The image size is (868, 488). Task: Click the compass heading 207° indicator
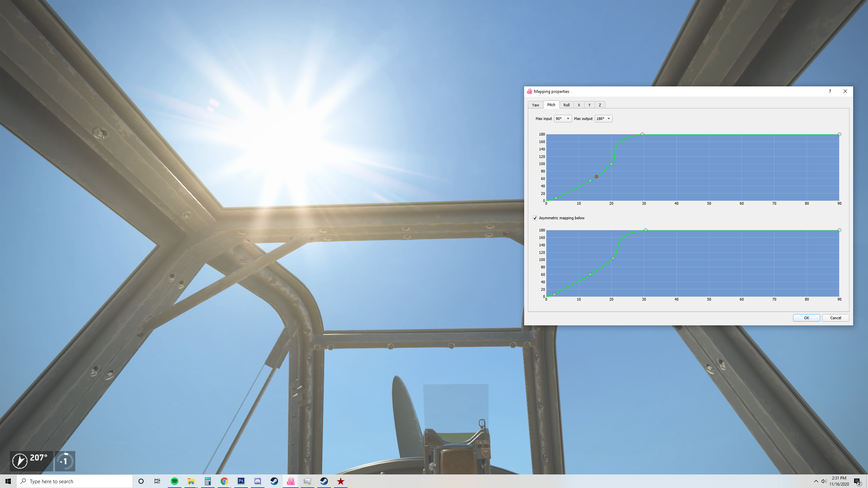31,461
